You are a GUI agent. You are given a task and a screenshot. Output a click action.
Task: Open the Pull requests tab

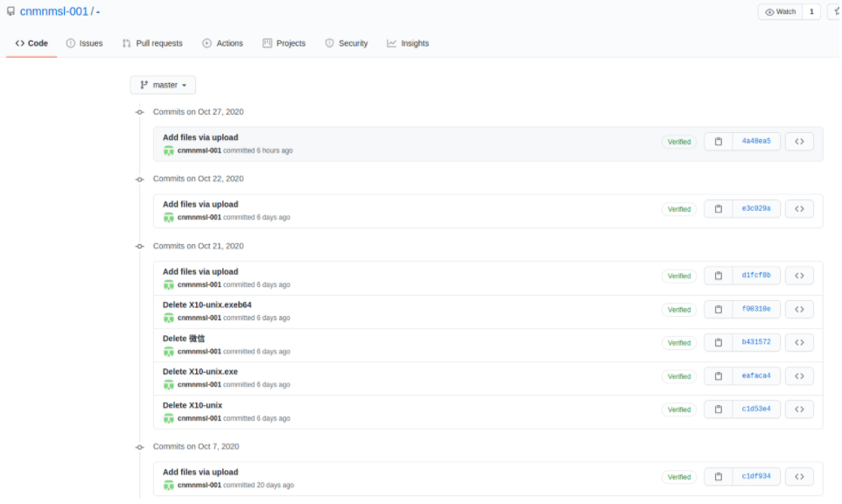point(153,42)
